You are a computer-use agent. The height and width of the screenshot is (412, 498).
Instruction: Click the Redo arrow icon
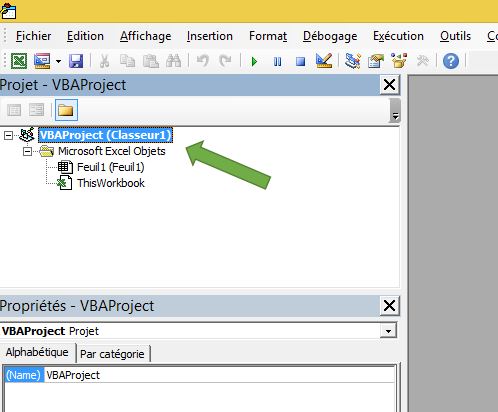[225, 61]
